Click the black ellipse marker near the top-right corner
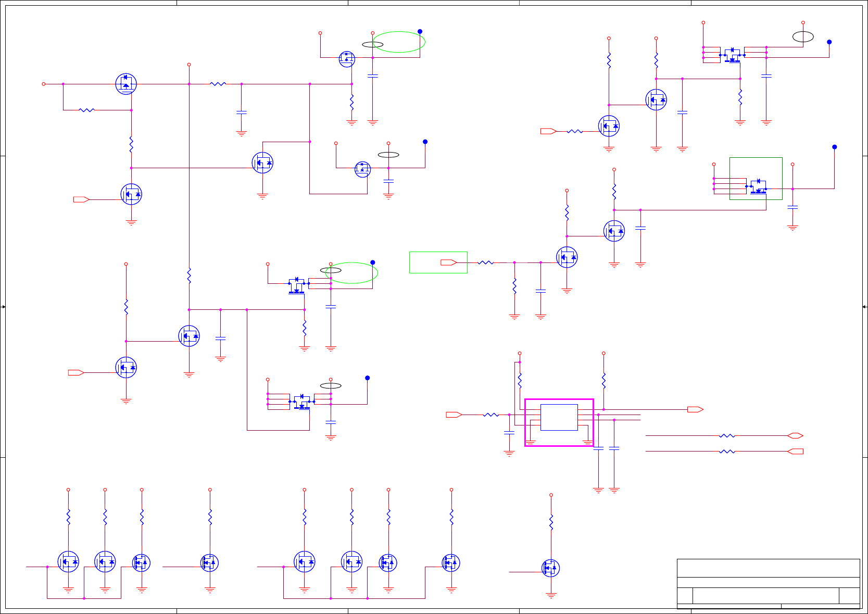 tap(803, 36)
